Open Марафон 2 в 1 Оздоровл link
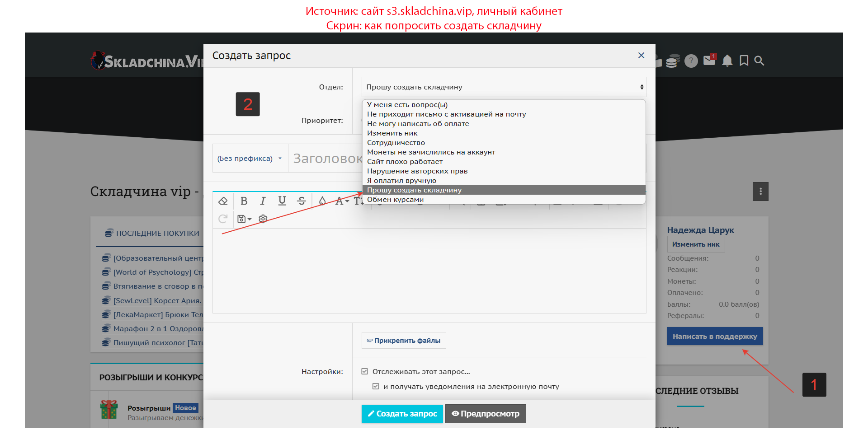Viewport: 868px width, 435px height. (x=159, y=328)
